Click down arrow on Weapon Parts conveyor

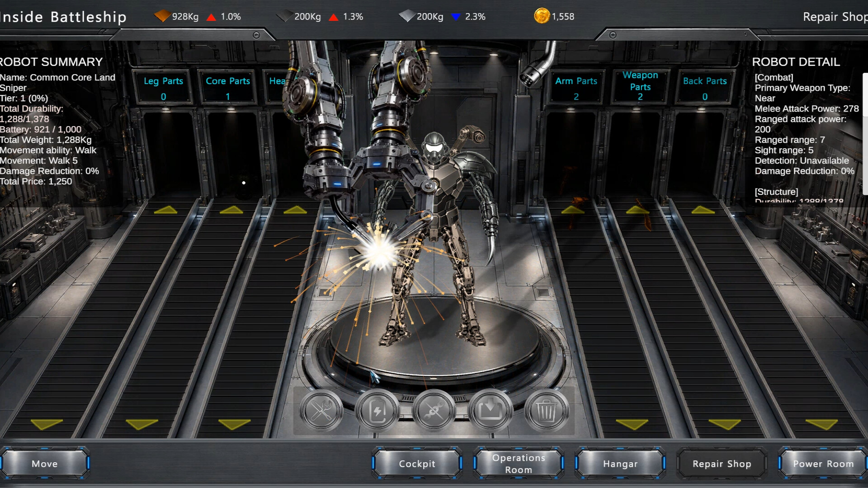click(724, 424)
